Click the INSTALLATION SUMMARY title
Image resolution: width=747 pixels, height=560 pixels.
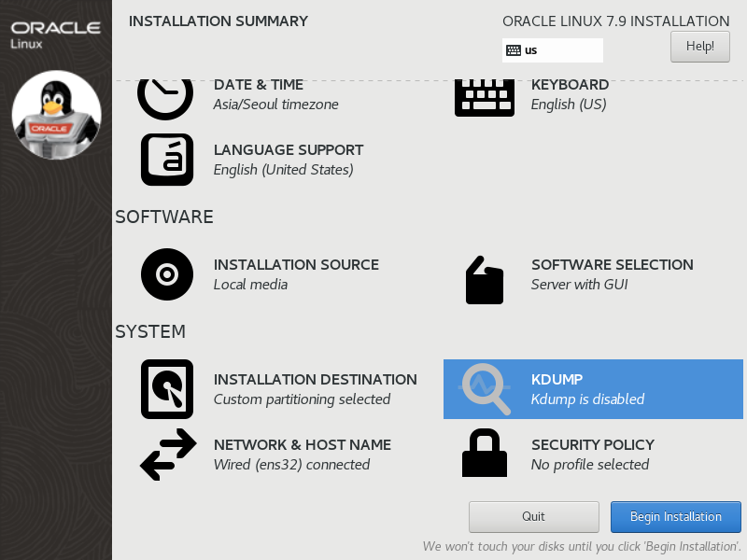tap(218, 21)
